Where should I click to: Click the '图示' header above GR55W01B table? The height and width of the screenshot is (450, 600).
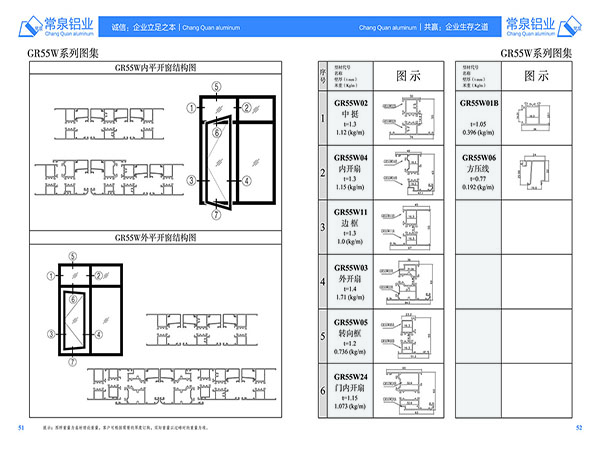(536, 76)
